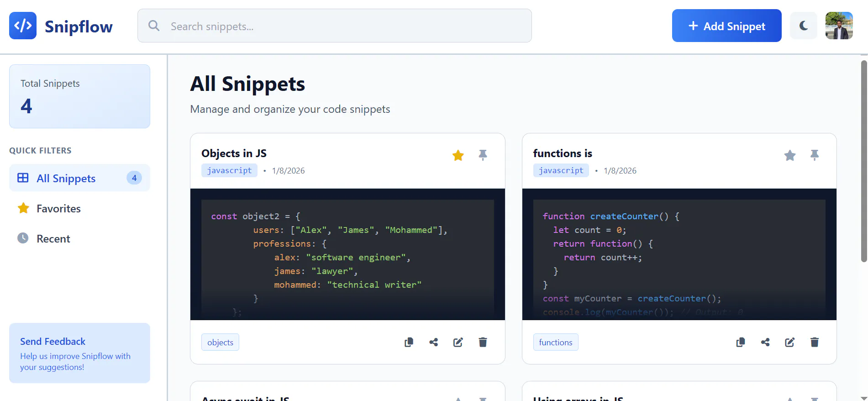Select Favorites quick filter

[x=79, y=208]
